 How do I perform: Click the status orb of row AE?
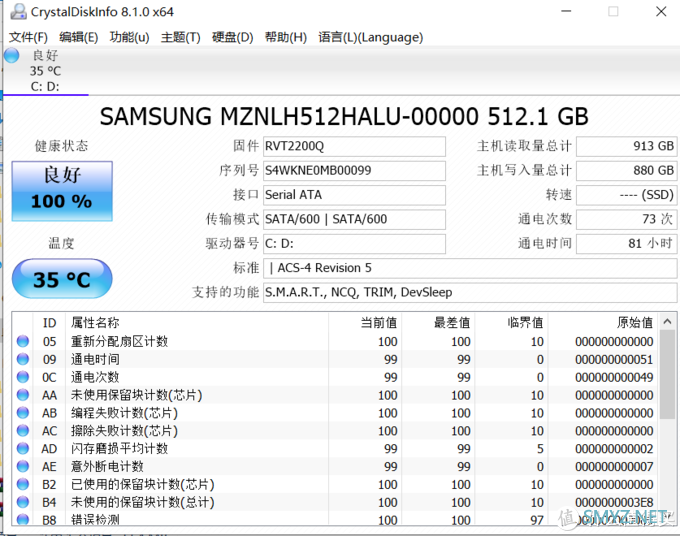[23, 466]
